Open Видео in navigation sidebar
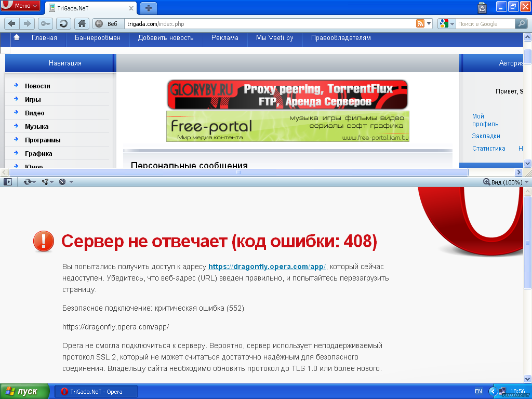 pos(34,113)
